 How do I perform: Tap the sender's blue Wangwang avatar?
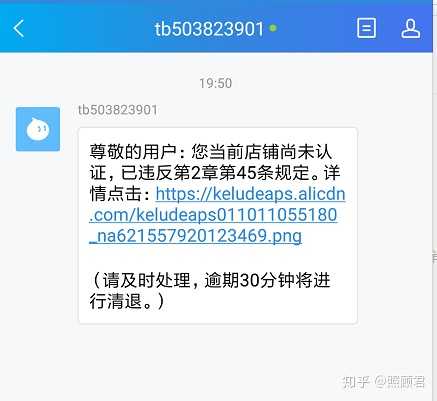pos(38,129)
